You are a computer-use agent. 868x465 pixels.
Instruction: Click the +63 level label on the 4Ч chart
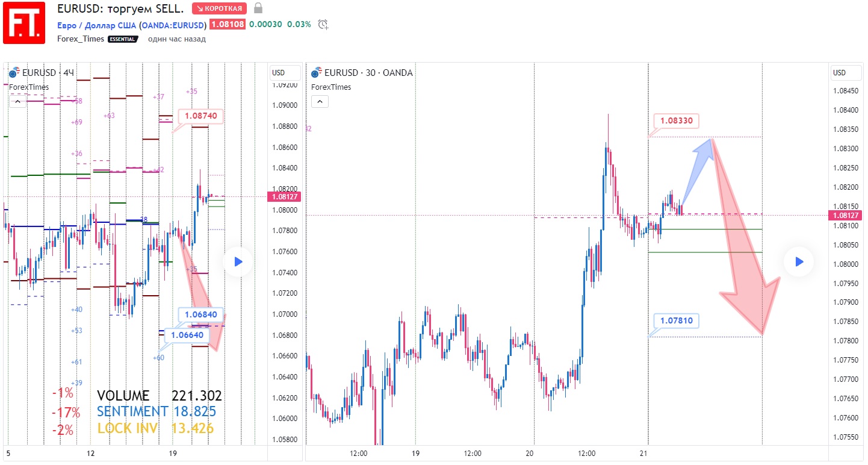click(109, 116)
